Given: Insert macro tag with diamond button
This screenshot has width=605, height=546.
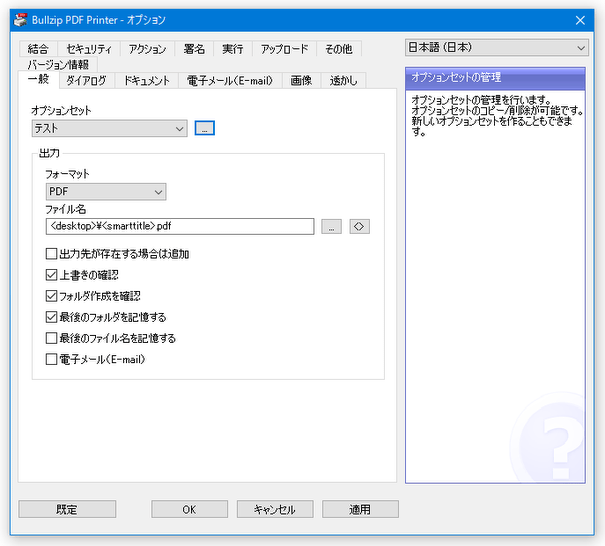Looking at the screenshot, I should click(x=360, y=227).
